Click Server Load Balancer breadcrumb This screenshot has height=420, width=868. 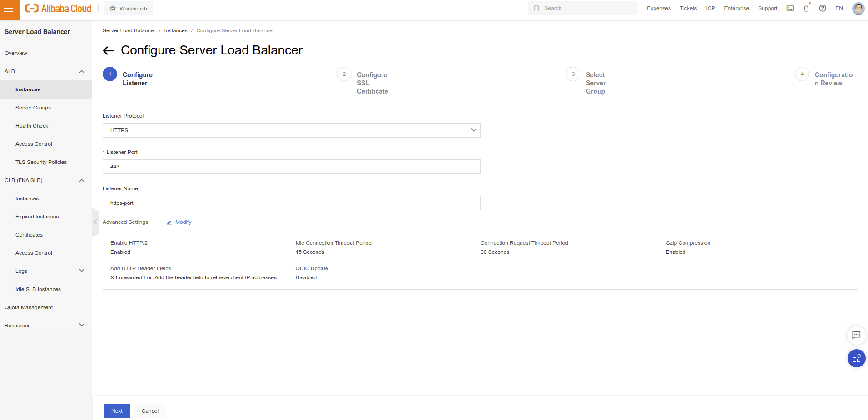coord(129,30)
